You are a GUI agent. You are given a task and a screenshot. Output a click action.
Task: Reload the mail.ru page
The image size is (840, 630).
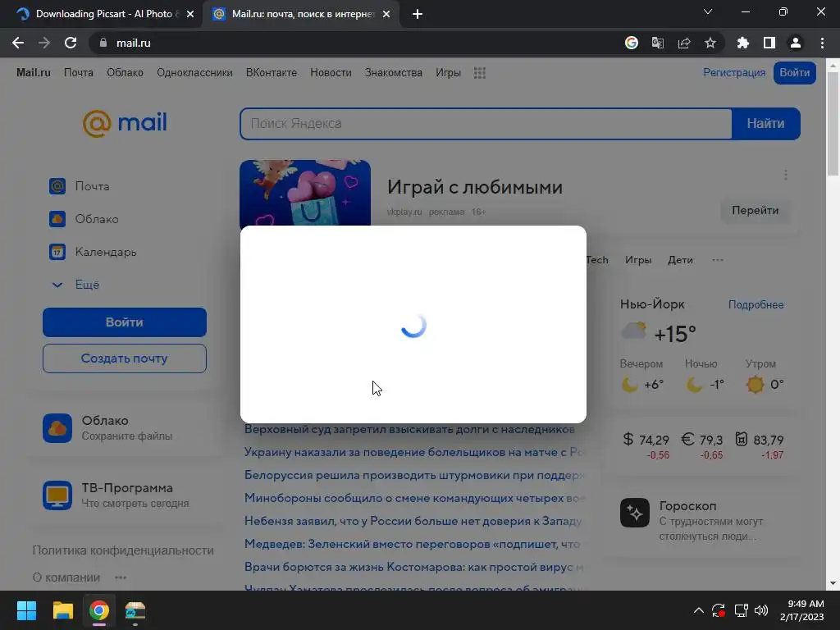tap(71, 43)
